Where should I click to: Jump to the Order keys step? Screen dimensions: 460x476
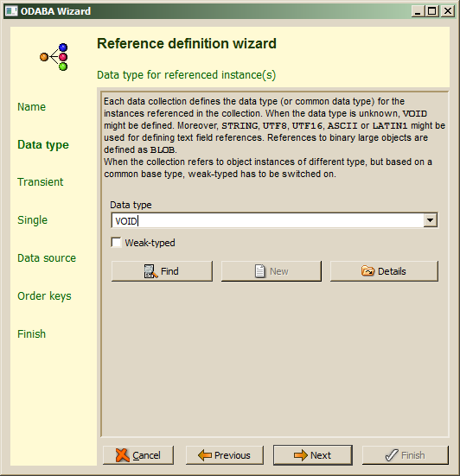44,296
